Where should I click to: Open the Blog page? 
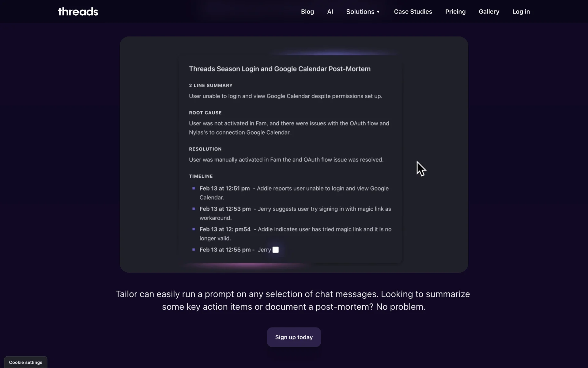307,12
